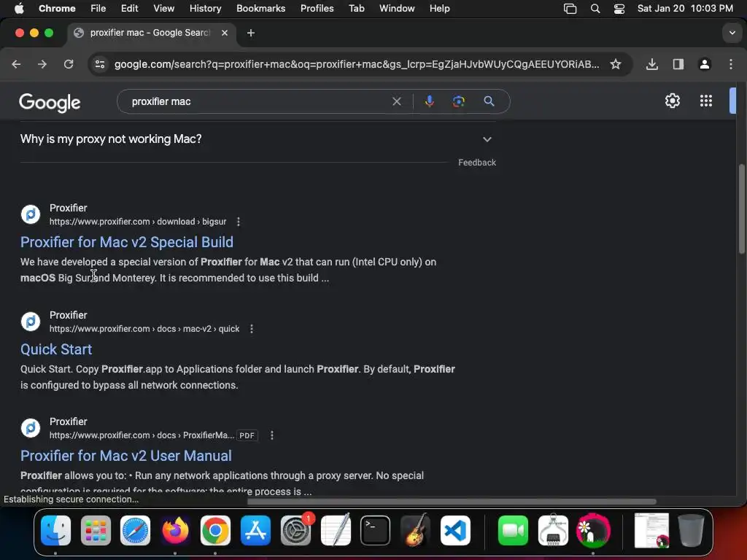The height and width of the screenshot is (560, 747).
Task: Open Terminal from the dock
Action: (x=376, y=531)
